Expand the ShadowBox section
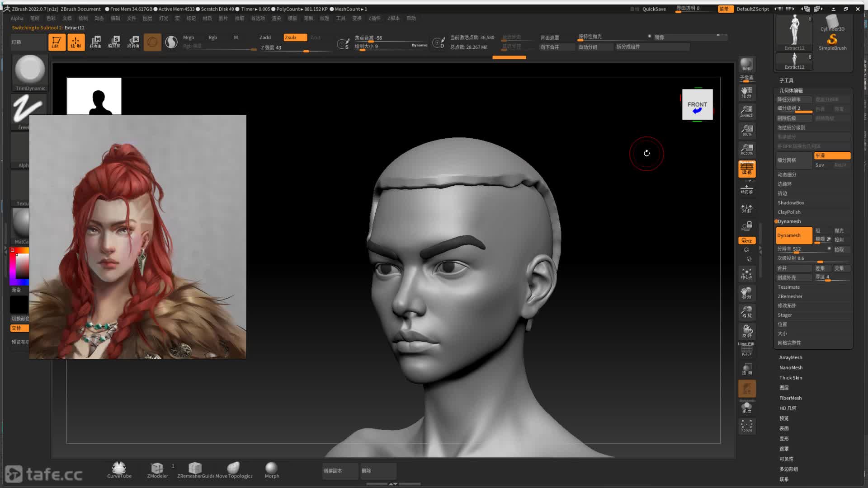The image size is (868, 488). (791, 203)
